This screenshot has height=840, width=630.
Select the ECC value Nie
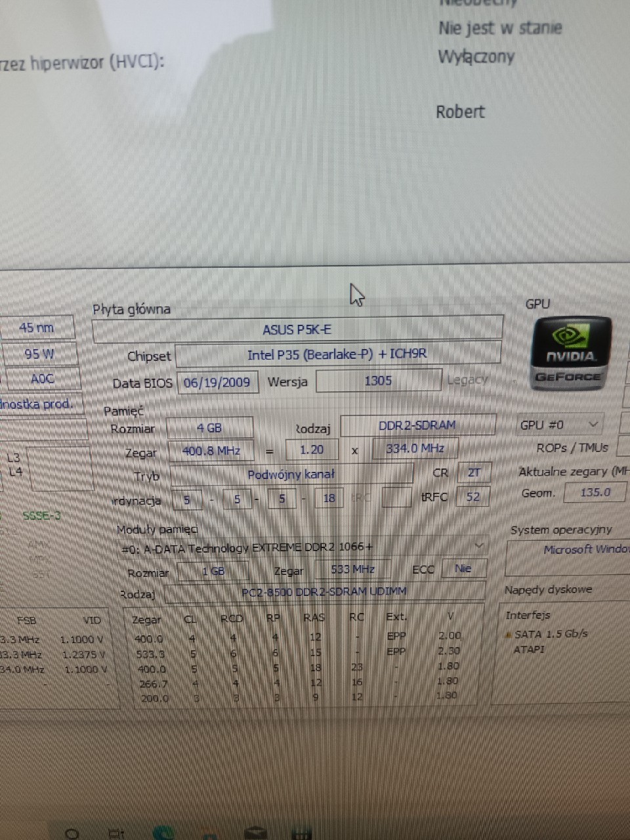point(463,568)
